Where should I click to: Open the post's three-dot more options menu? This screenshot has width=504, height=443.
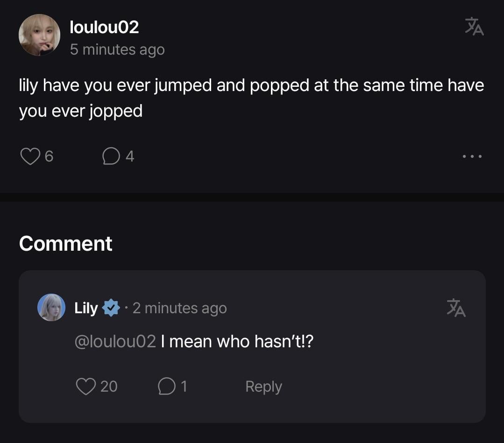click(472, 156)
